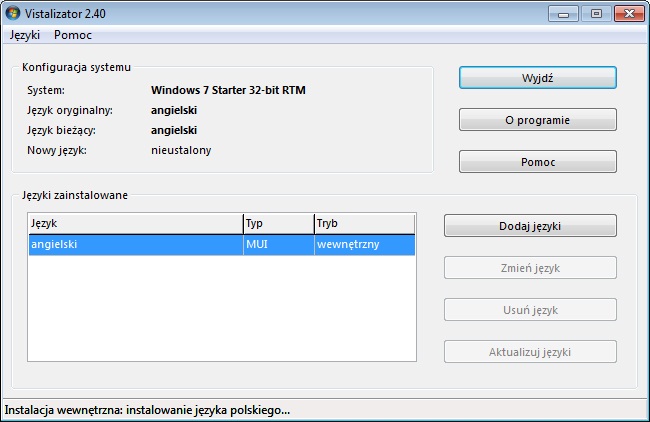Screen dimensions: 650x422
Task: Click the Pomoc button on the right side
Action: (537, 162)
